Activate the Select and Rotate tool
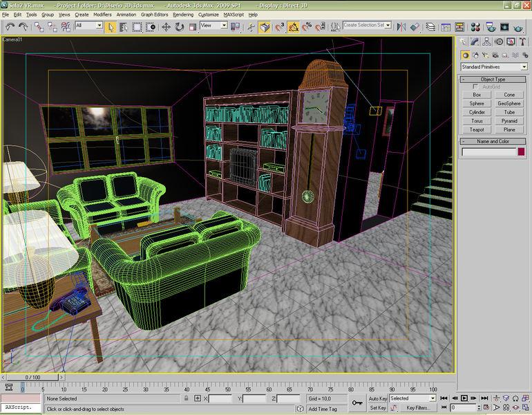 pos(179,26)
